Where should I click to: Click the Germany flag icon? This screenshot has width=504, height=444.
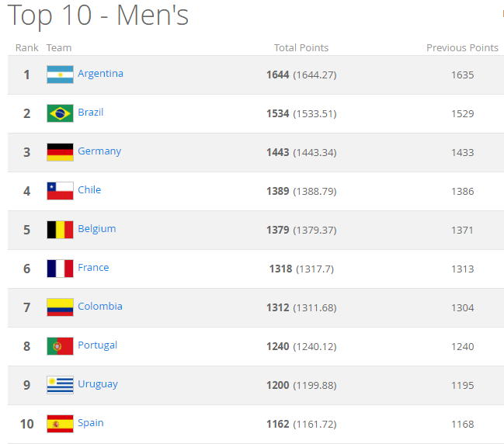coord(60,152)
